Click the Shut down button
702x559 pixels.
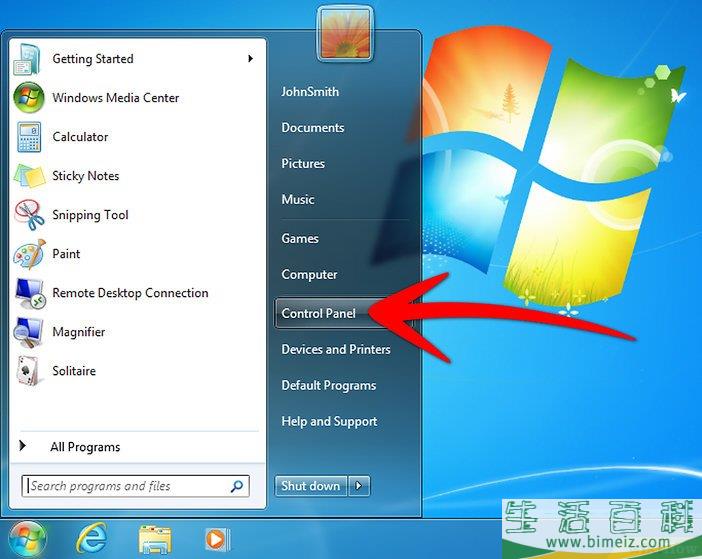(311, 486)
